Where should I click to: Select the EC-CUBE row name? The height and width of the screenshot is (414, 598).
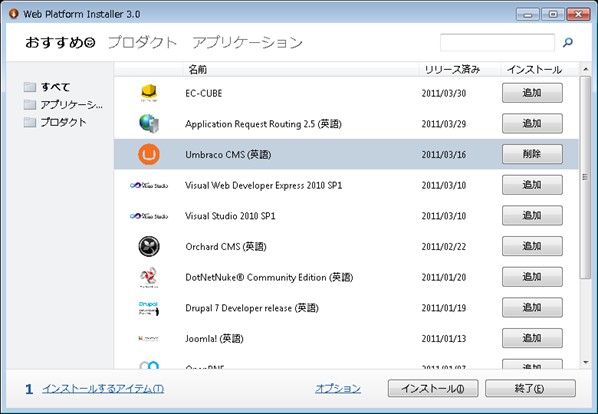tap(204, 93)
